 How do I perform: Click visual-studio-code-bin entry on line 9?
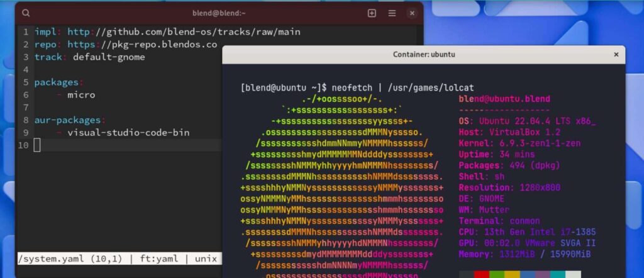coord(128,133)
